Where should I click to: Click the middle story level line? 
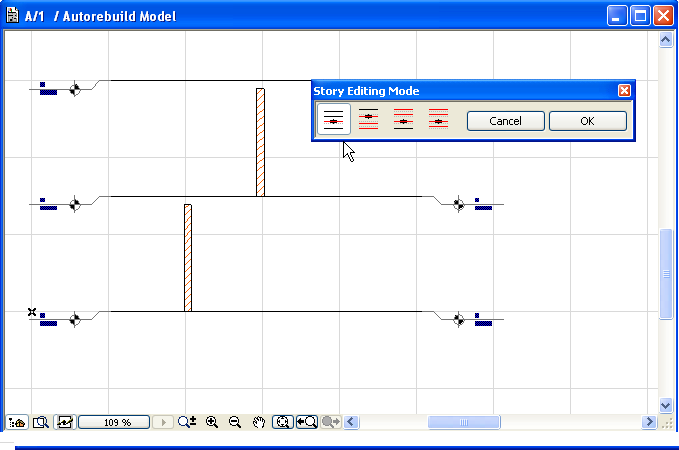point(266,196)
